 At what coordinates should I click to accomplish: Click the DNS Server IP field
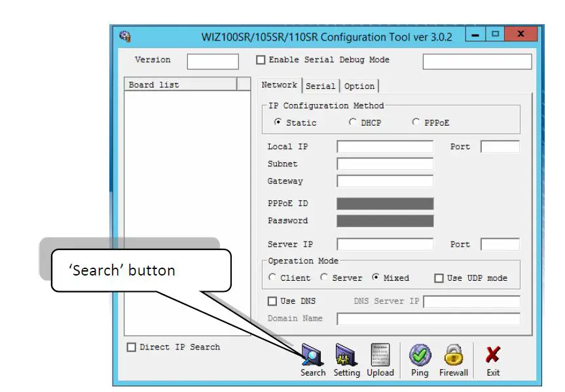click(x=471, y=302)
